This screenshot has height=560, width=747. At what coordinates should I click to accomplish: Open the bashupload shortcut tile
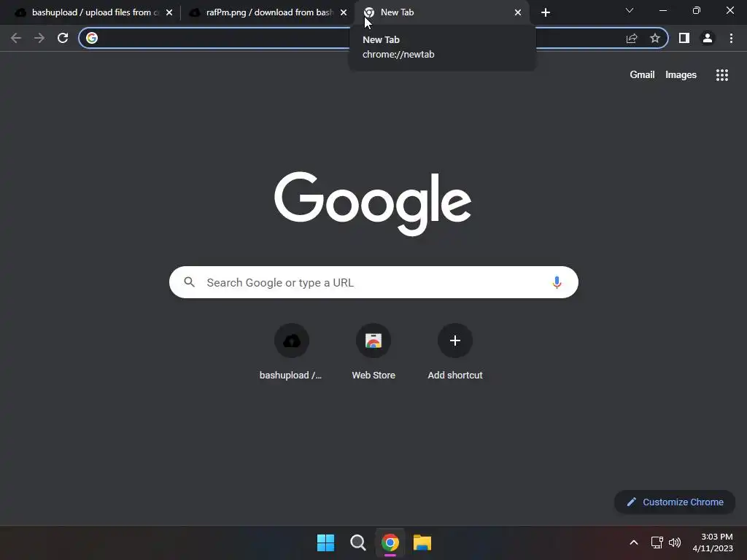[292, 352]
